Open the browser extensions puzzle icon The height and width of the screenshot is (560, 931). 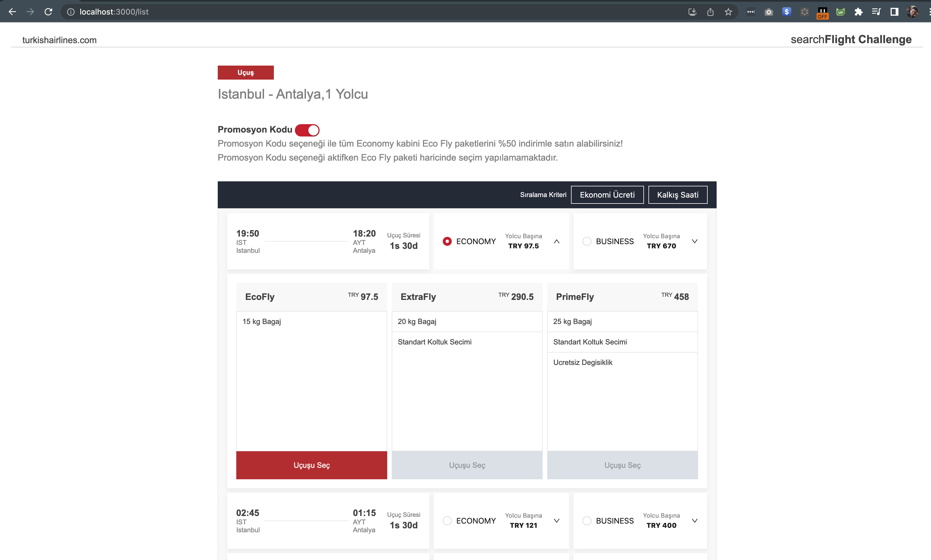[858, 12]
